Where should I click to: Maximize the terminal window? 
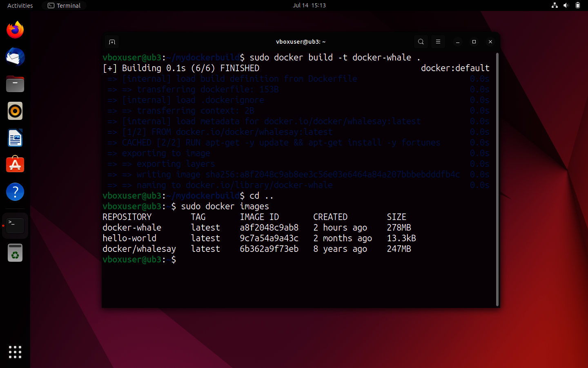click(474, 42)
